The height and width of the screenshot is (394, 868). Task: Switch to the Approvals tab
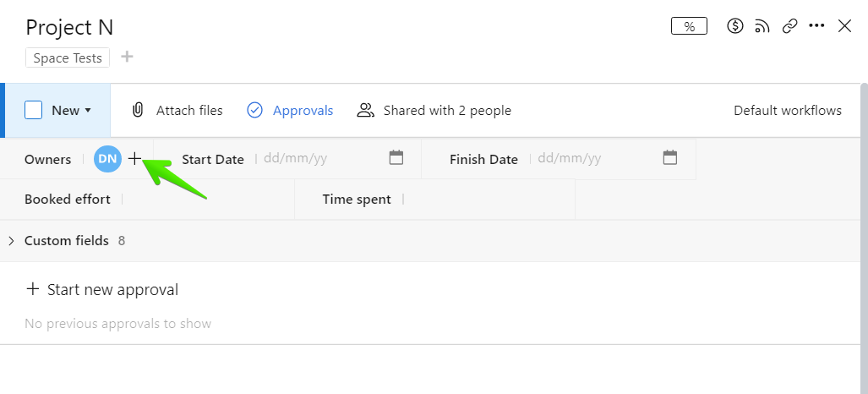point(290,110)
